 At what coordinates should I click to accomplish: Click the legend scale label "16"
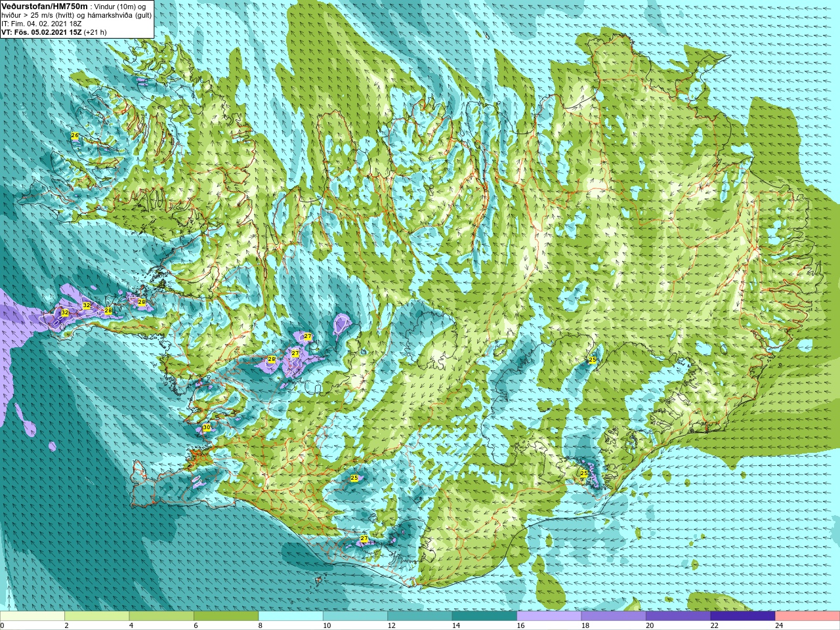click(521, 625)
